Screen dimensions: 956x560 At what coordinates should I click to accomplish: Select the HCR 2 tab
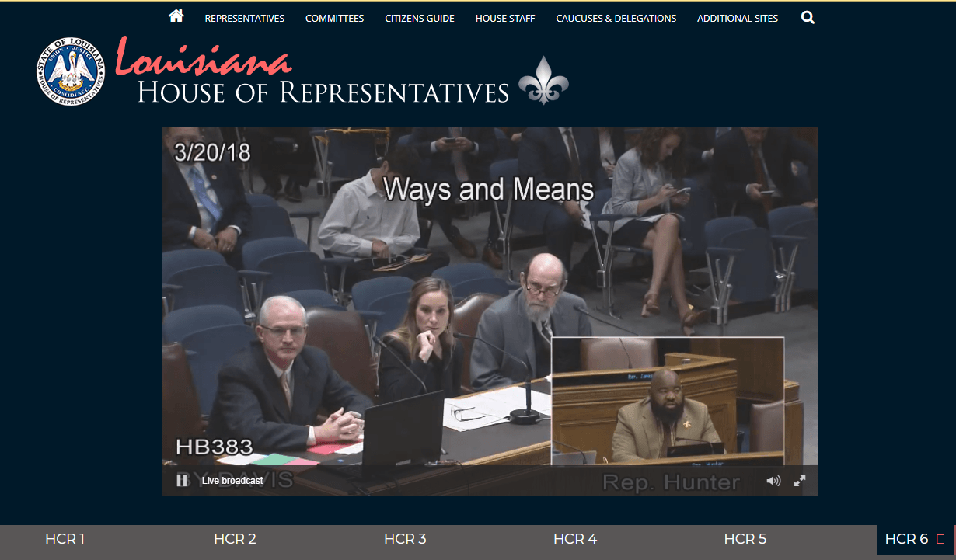tap(235, 539)
